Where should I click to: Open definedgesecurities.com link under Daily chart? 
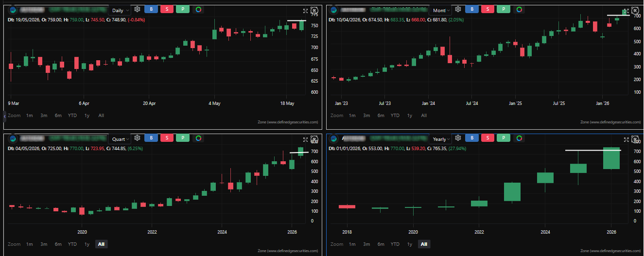pyautogui.click(x=288, y=122)
